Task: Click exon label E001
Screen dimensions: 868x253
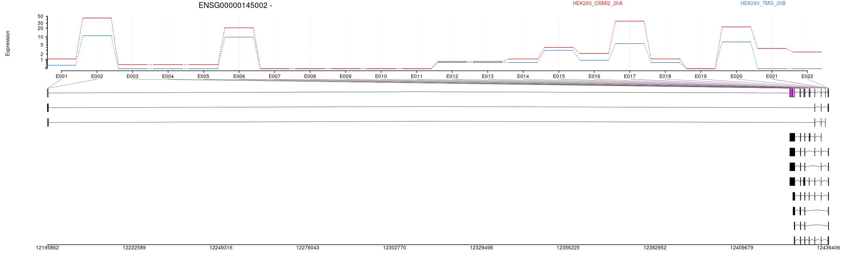Action: click(x=61, y=76)
